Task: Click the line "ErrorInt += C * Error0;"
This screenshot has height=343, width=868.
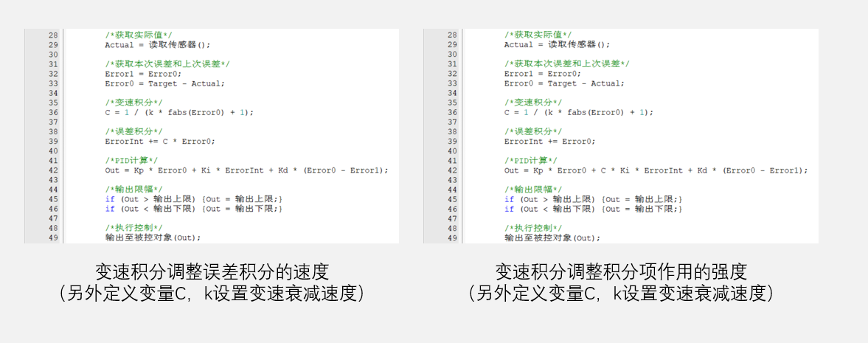Action: (x=159, y=142)
